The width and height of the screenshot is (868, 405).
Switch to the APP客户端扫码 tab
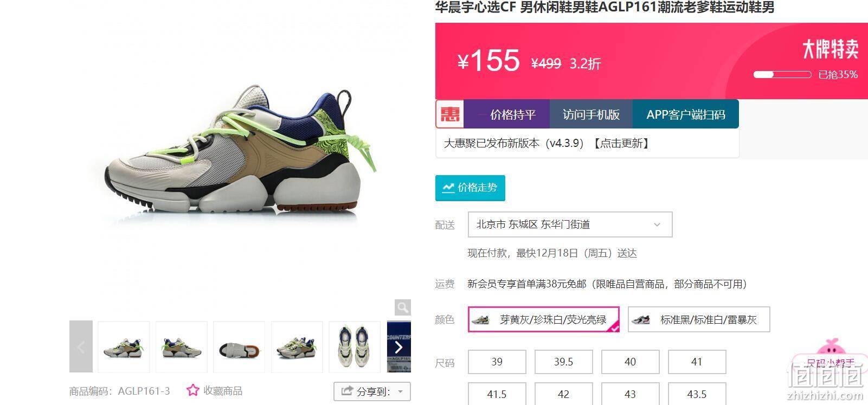click(685, 114)
